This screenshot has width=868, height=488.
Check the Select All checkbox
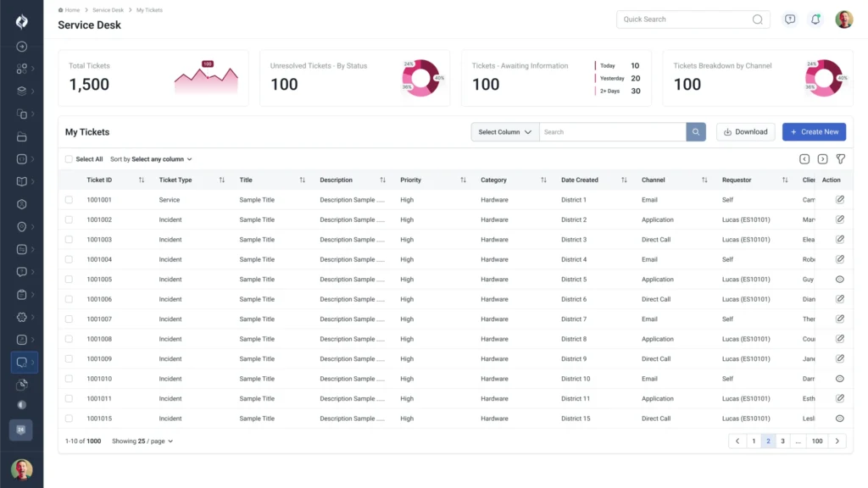(x=69, y=159)
